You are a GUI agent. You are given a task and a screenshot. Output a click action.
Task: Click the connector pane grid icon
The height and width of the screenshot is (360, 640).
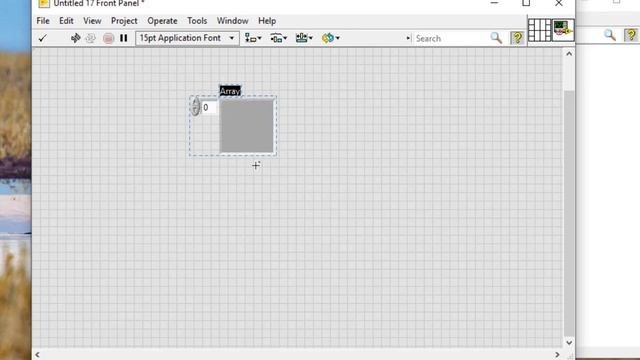540,30
